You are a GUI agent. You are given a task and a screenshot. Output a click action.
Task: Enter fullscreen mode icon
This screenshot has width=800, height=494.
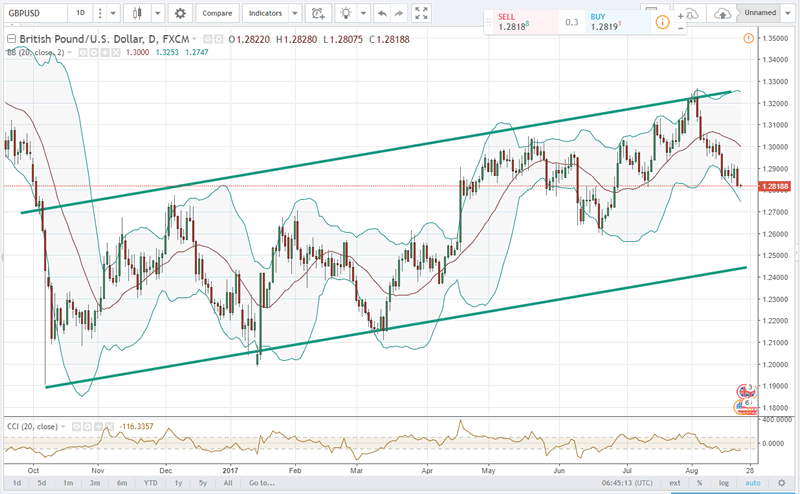click(421, 13)
